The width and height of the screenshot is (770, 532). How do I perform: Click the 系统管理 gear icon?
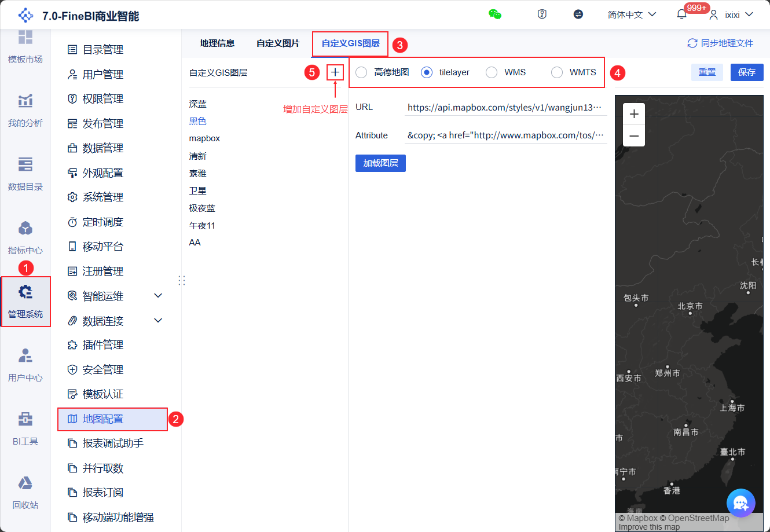pyautogui.click(x=72, y=197)
